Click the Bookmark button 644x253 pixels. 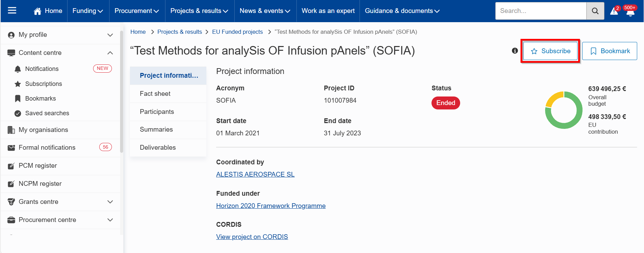610,51
